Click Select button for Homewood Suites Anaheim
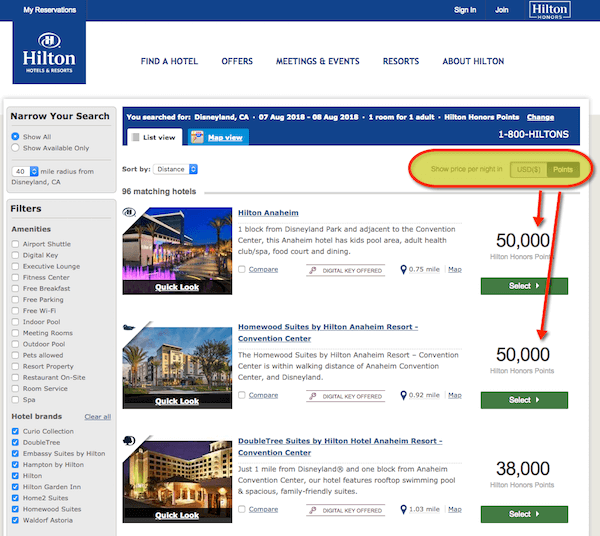The image size is (600, 536). click(x=524, y=400)
